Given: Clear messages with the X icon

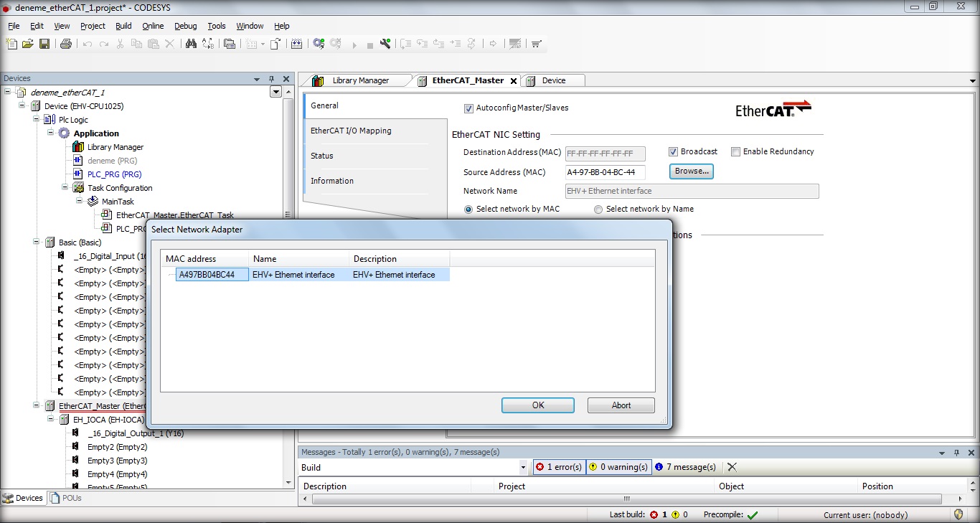Looking at the screenshot, I should [x=732, y=467].
